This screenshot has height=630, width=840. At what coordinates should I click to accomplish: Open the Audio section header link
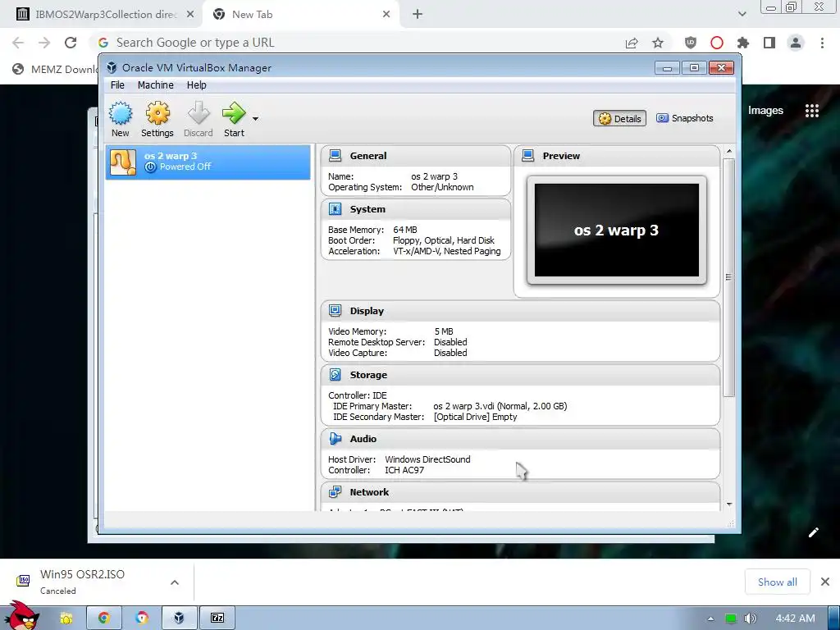tap(363, 439)
